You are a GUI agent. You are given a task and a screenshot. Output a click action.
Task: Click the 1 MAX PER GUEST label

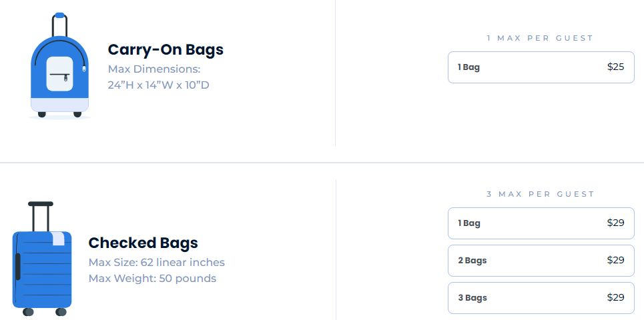coord(540,38)
